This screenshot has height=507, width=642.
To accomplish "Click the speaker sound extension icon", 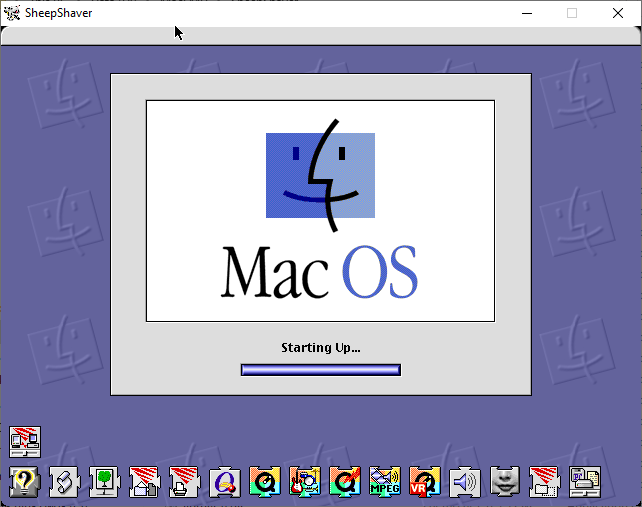I will click(466, 482).
